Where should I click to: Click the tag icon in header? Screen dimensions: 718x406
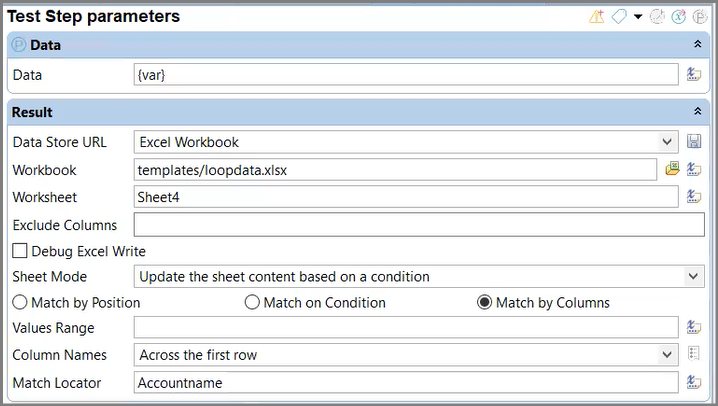coord(619,17)
